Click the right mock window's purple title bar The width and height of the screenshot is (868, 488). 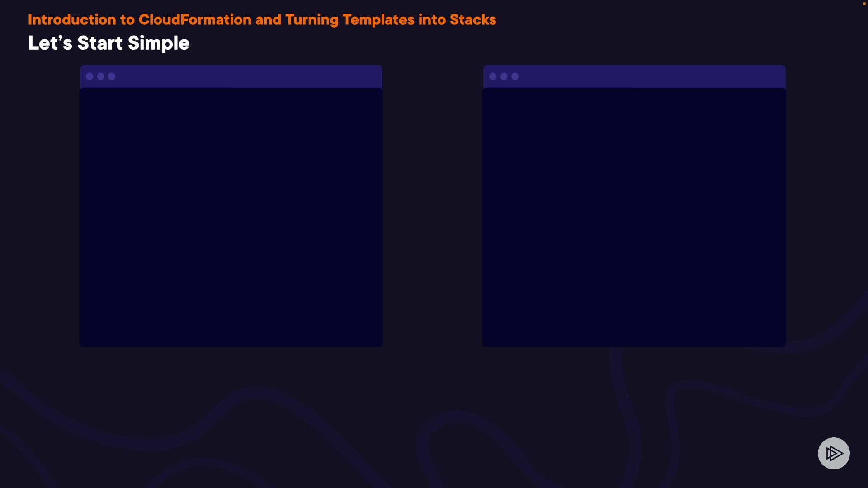pos(651,76)
